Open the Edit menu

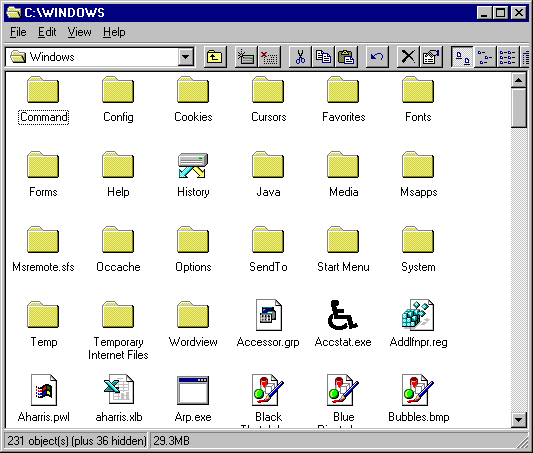click(47, 32)
